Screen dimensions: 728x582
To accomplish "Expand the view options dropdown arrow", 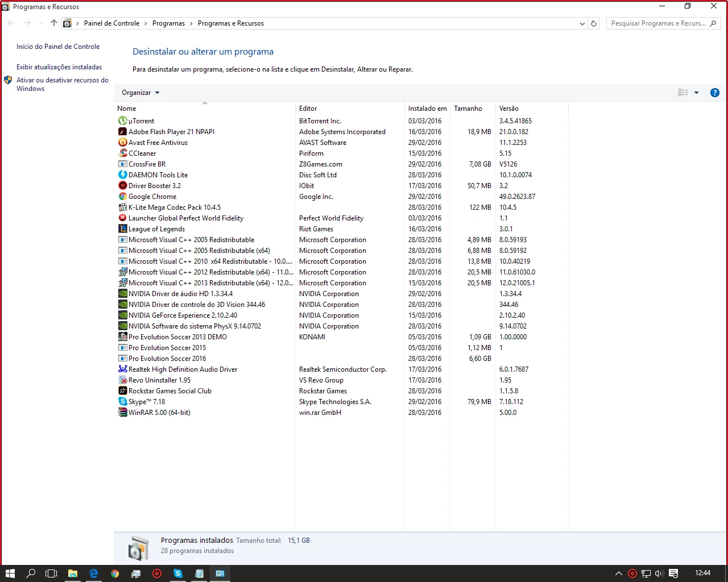I will click(x=696, y=93).
